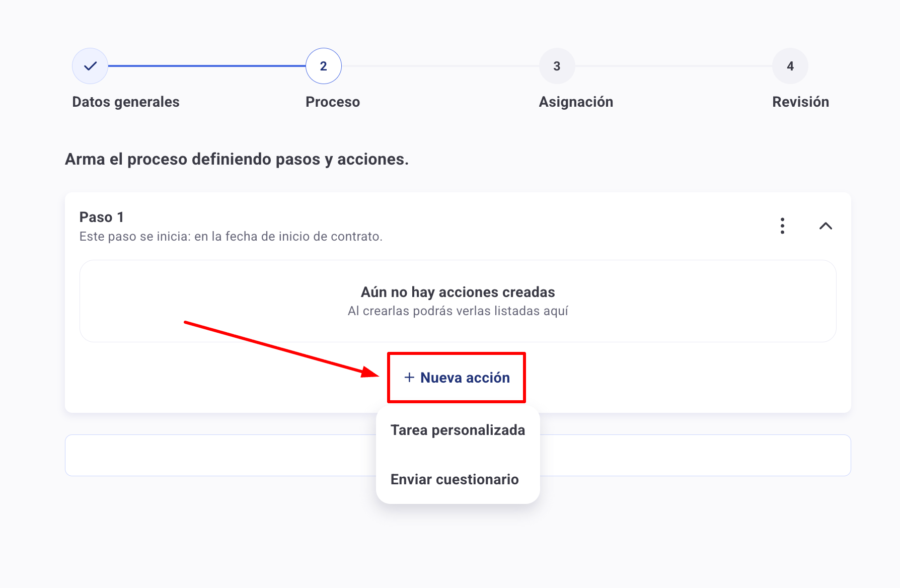Screen dimensions: 900x588
Task: Open the Datos generales step label
Action: (x=126, y=102)
